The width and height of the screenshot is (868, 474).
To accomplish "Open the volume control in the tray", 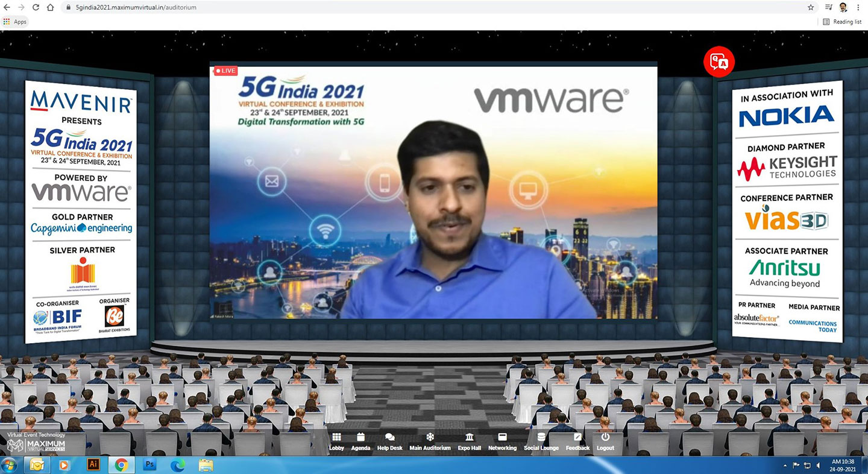I will [x=818, y=465].
